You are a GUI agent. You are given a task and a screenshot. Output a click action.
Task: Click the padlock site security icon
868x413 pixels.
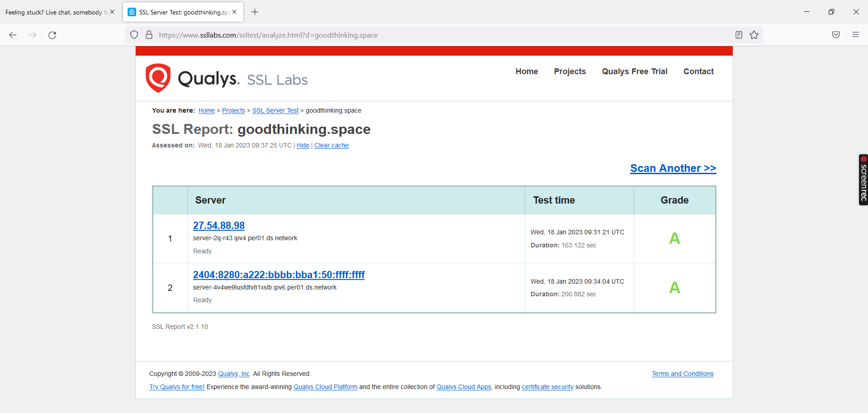148,34
